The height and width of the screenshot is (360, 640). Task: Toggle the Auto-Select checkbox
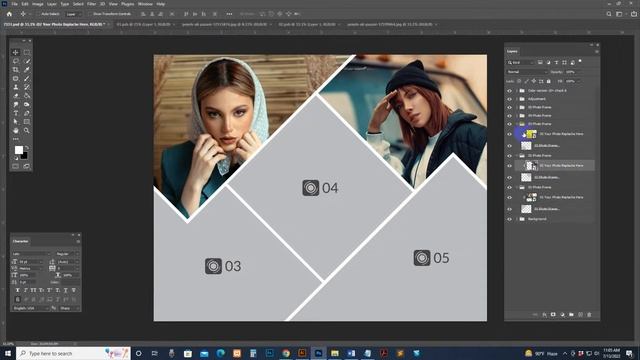(x=38, y=14)
